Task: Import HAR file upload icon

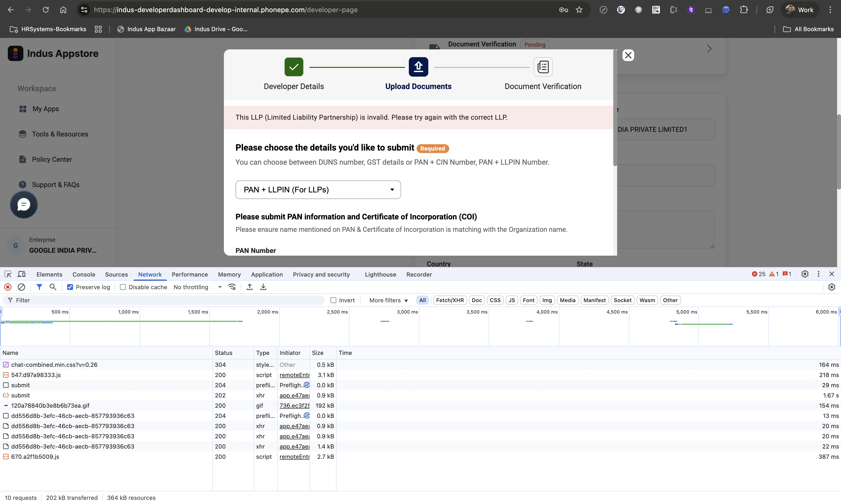Action: click(x=250, y=287)
